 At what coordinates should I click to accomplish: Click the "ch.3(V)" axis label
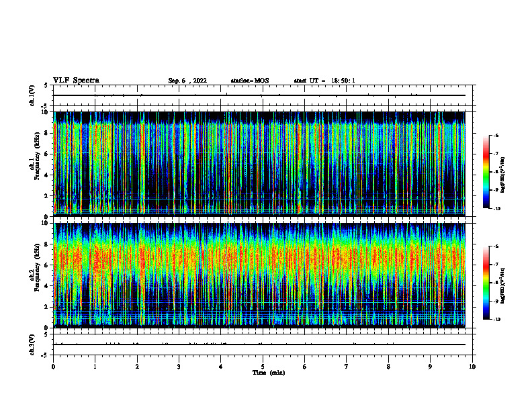[x=32, y=345]
